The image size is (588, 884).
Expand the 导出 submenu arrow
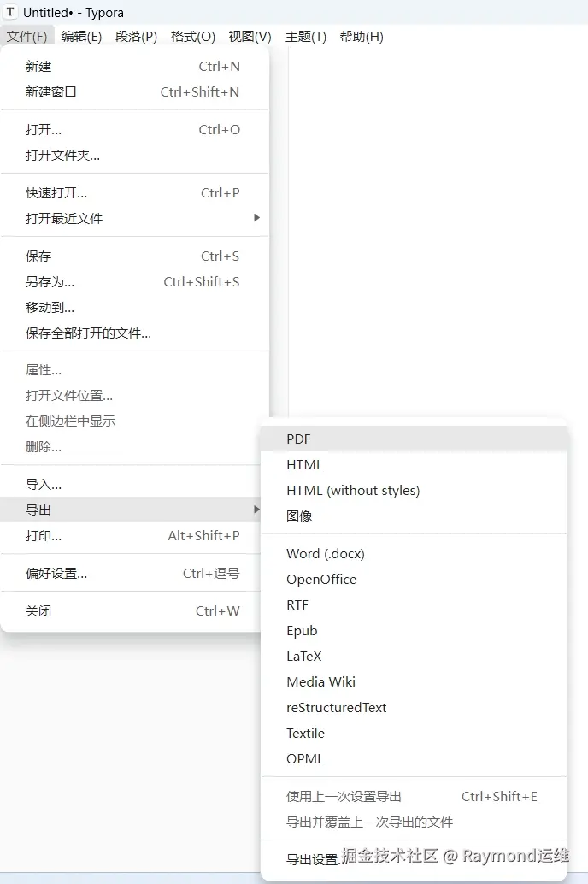tap(256, 510)
